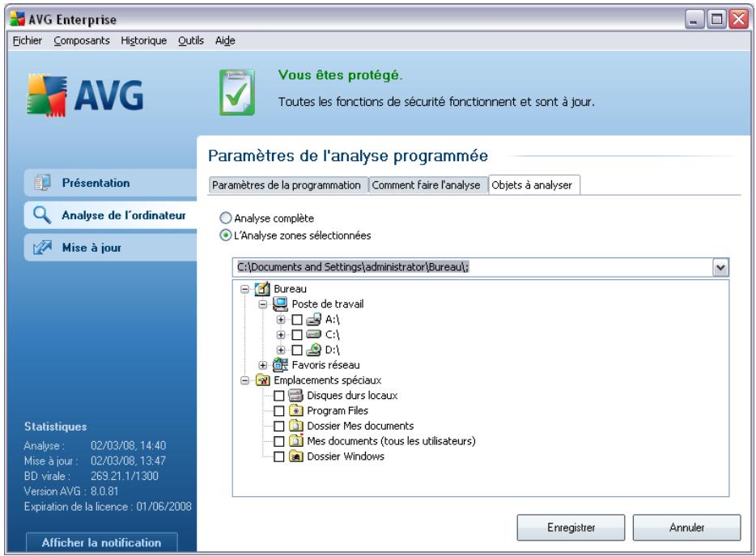
Task: Open the scan path dropdown arrow
Action: tap(720, 267)
